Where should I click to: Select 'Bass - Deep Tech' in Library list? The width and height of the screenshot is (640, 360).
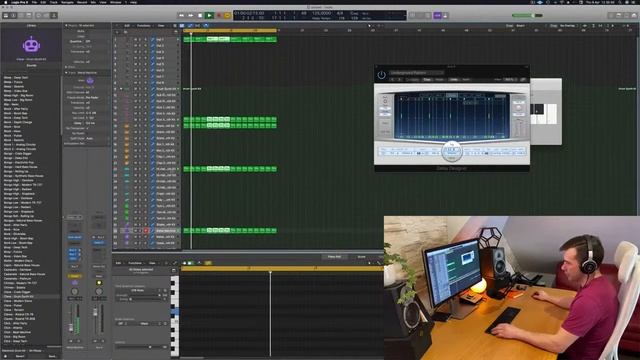[16, 77]
